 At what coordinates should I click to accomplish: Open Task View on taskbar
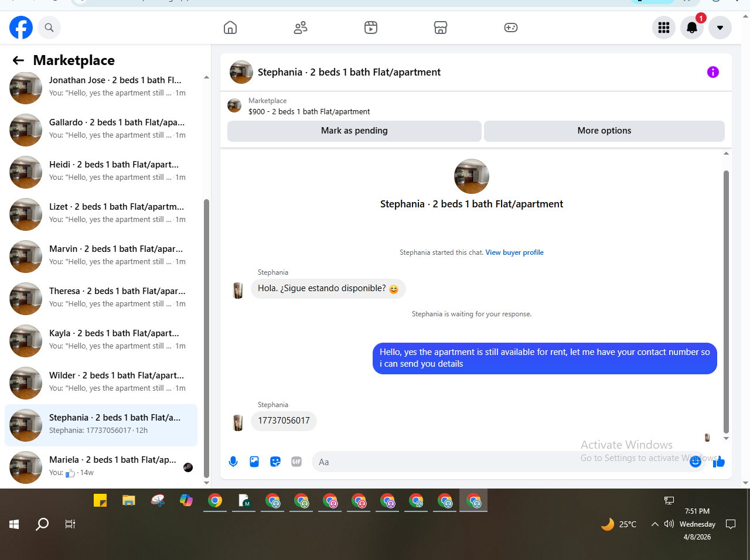point(70,524)
